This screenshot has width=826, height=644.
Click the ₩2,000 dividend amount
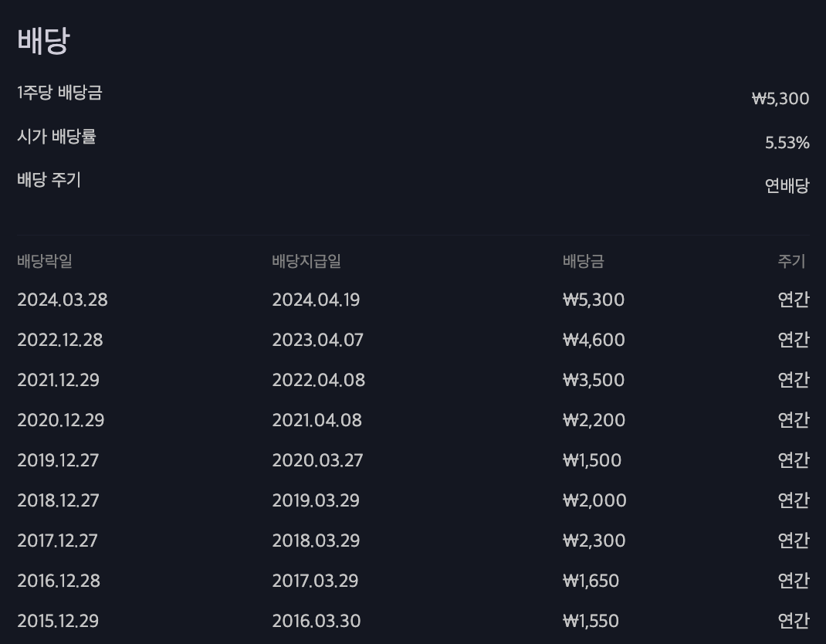(594, 500)
